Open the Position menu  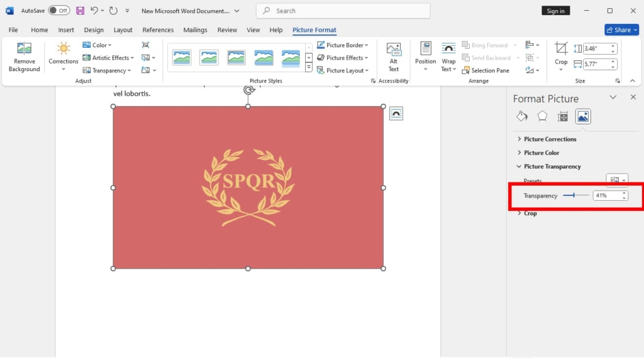tap(426, 57)
